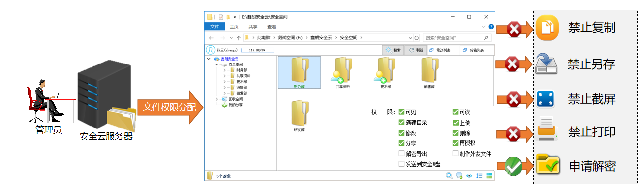This screenshot has width=644, height=192.
Task: Switch to the 主页 ribbon tab
Action: coord(234,27)
